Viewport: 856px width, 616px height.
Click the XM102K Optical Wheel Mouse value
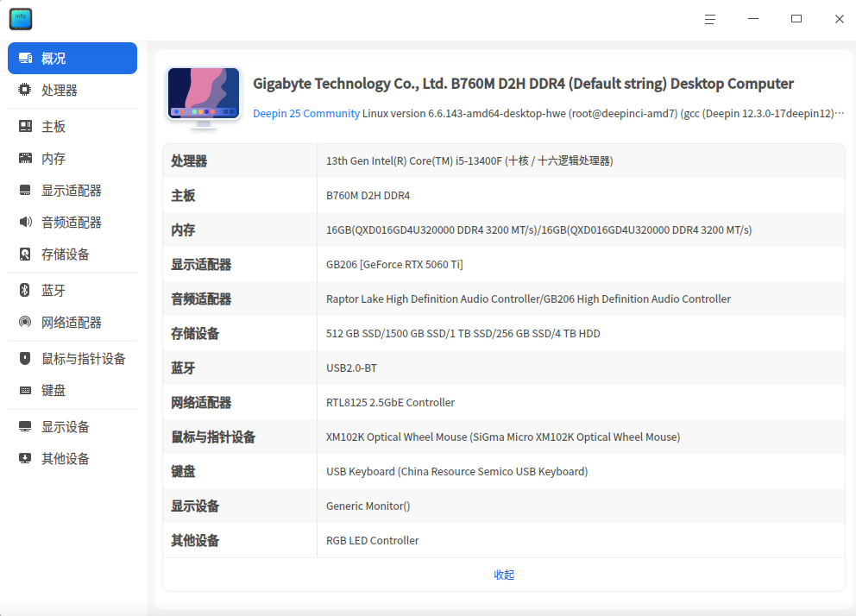(x=503, y=437)
